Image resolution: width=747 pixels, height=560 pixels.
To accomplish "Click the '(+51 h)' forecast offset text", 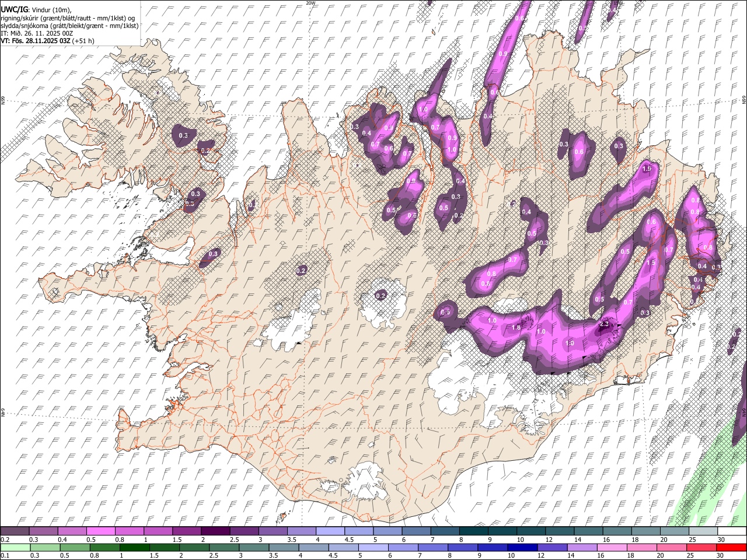I will 83,41.
